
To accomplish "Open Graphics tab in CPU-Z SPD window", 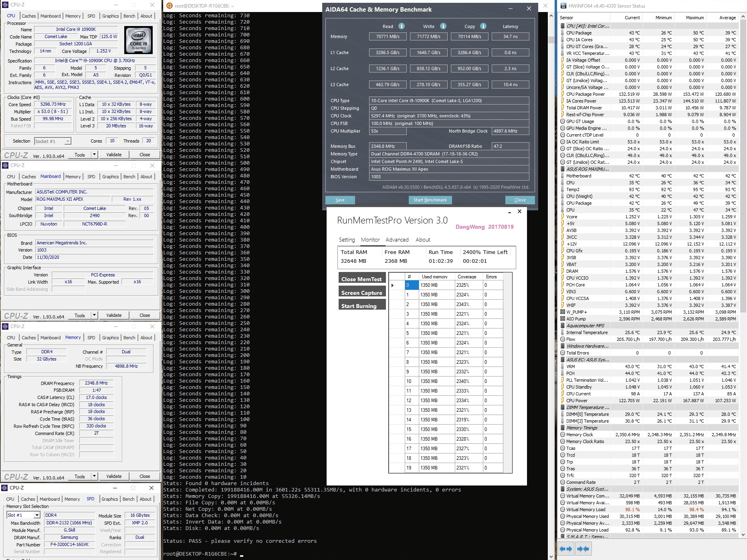I will 109,499.
